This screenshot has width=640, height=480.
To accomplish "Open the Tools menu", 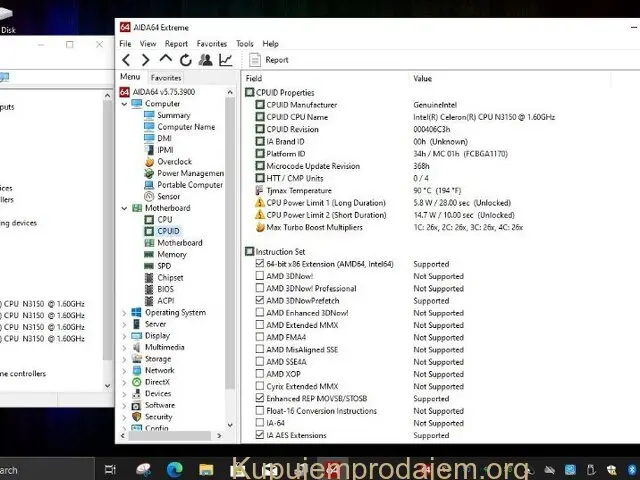I will [x=244, y=44].
